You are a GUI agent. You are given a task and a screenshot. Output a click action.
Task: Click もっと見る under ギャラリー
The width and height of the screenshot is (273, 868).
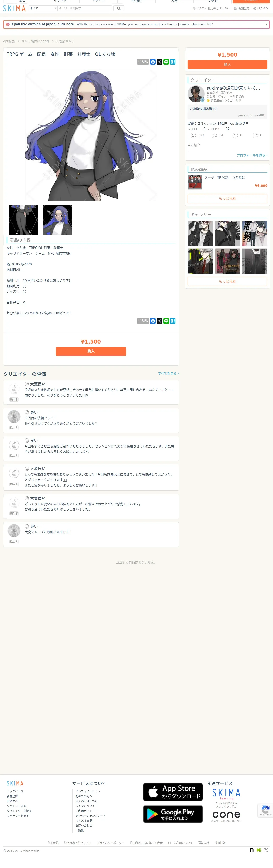(227, 281)
